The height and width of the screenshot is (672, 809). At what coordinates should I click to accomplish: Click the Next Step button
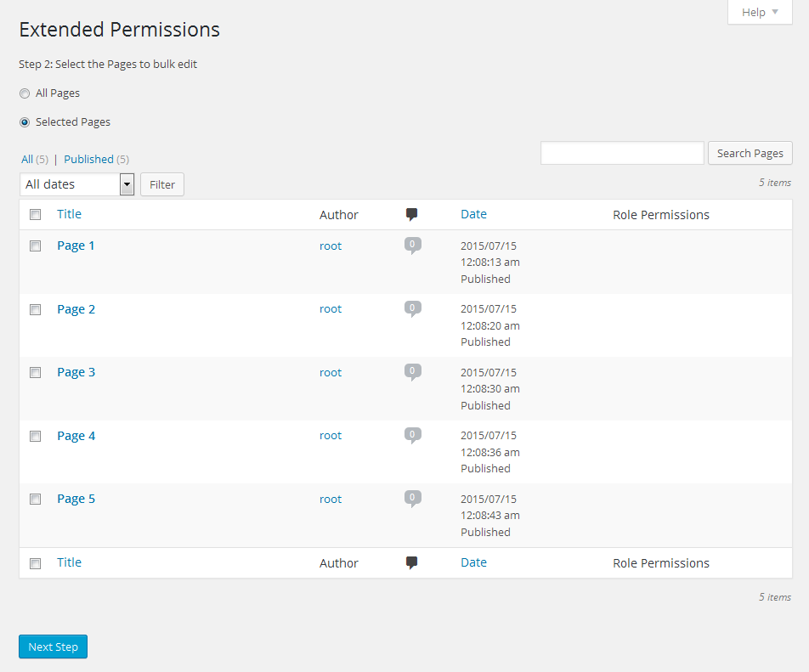point(53,647)
